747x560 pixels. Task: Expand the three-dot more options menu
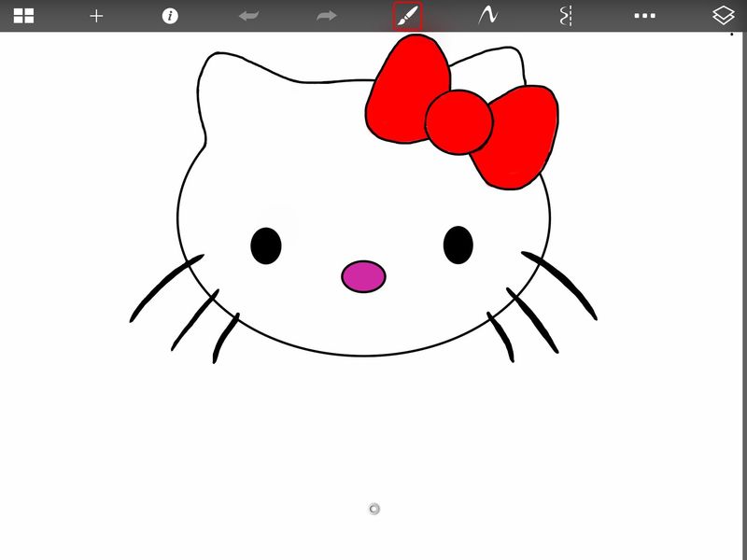pos(644,16)
